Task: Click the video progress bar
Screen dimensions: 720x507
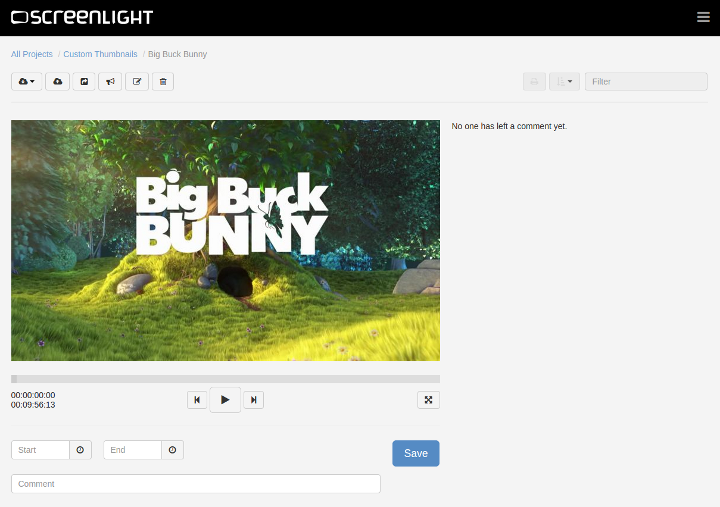Action: click(x=225, y=379)
